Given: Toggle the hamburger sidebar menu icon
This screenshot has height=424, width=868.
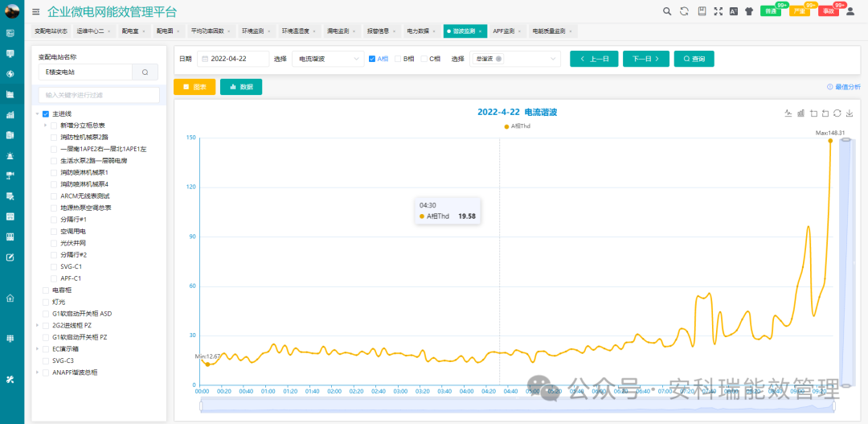Looking at the screenshot, I should pos(36,11).
